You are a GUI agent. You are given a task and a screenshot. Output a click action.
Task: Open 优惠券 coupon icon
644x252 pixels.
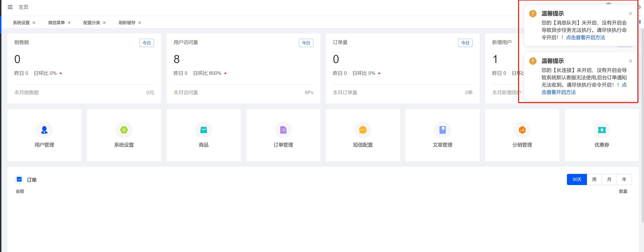602,130
